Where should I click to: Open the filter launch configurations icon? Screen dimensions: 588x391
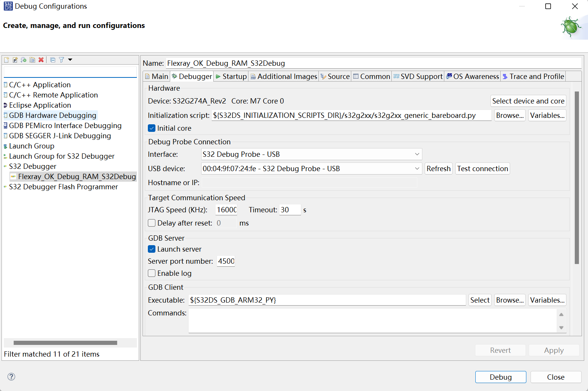point(61,60)
